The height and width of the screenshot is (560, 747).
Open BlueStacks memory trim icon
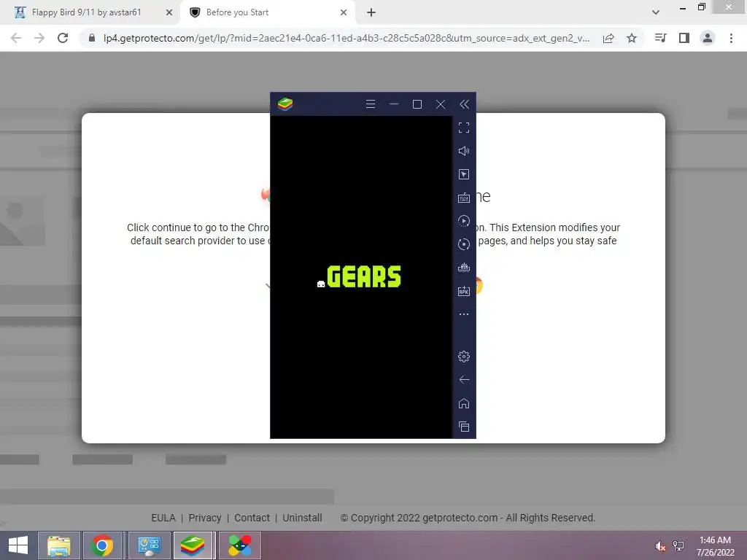(464, 268)
